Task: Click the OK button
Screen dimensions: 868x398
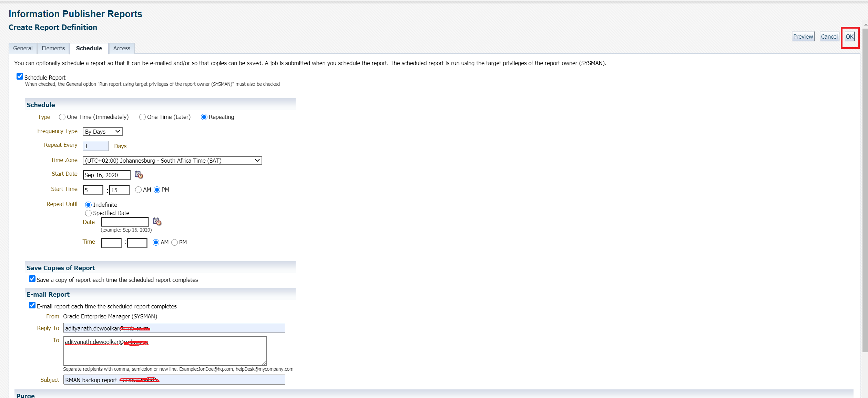Action: tap(849, 37)
